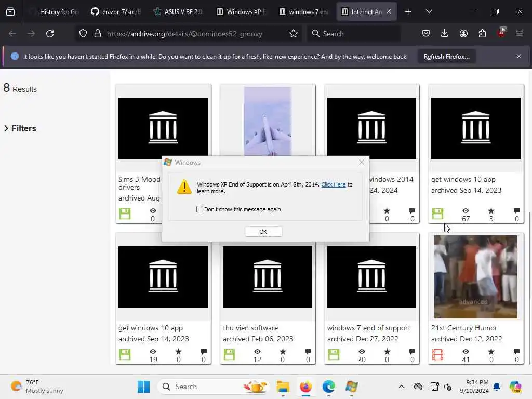The width and height of the screenshot is (532, 399).
Task: Open the uBlock extension icon with badge
Action: (501, 33)
